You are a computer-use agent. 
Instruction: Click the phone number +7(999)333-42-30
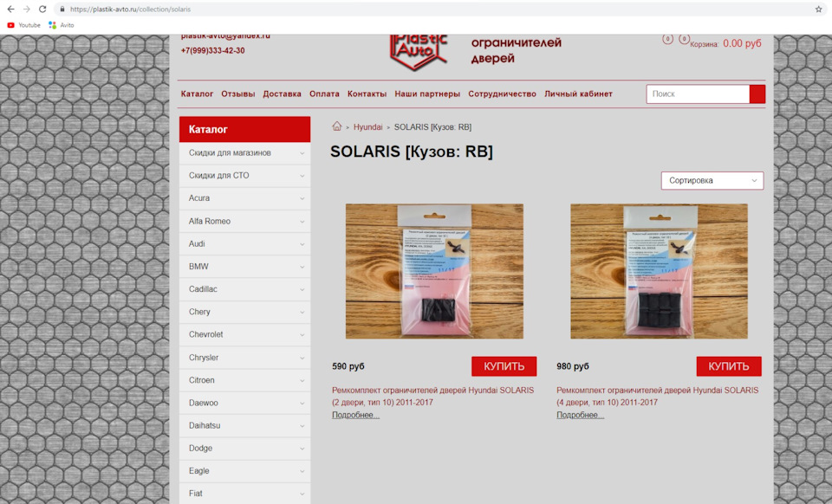click(213, 51)
